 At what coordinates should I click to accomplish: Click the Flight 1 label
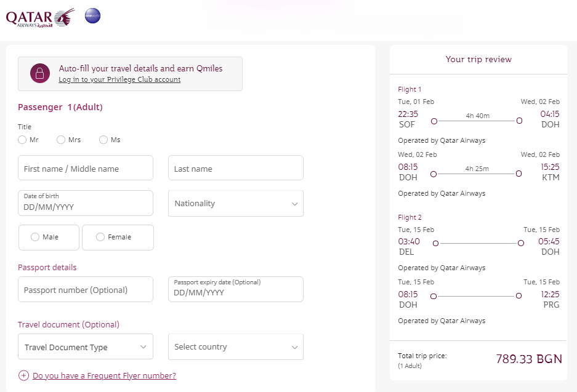tap(410, 89)
